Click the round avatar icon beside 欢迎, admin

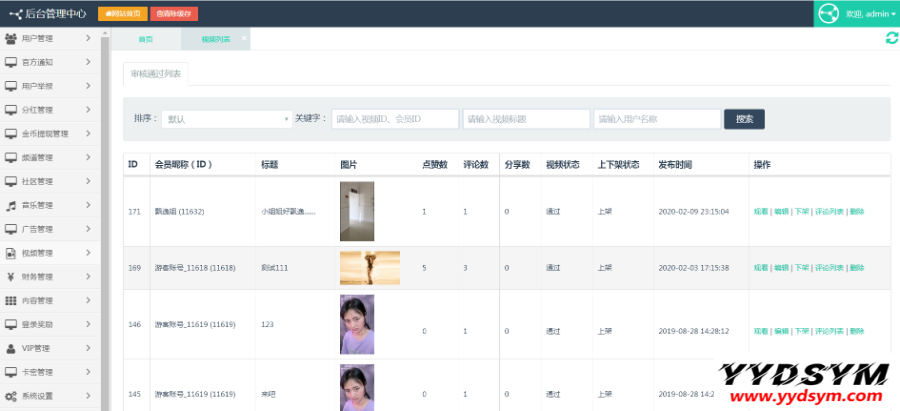(x=828, y=14)
